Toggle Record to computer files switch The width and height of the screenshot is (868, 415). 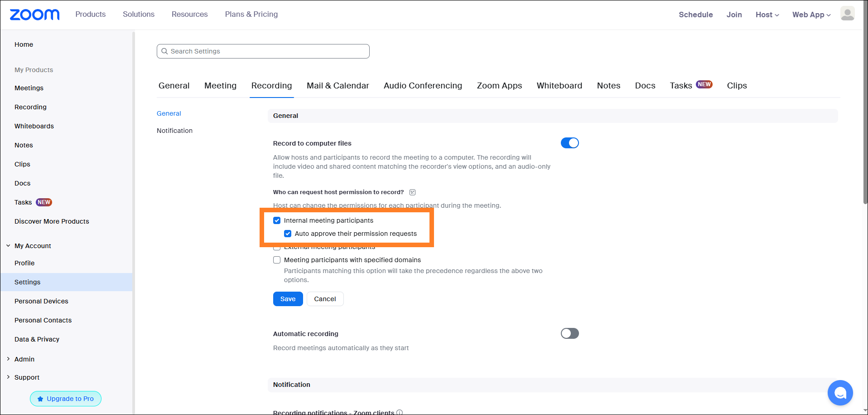pos(569,143)
